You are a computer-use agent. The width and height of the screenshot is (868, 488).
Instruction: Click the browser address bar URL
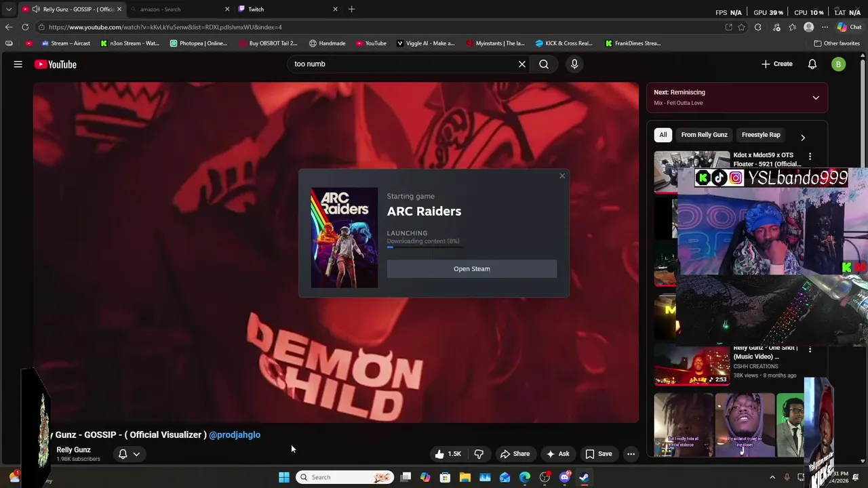[165, 27]
